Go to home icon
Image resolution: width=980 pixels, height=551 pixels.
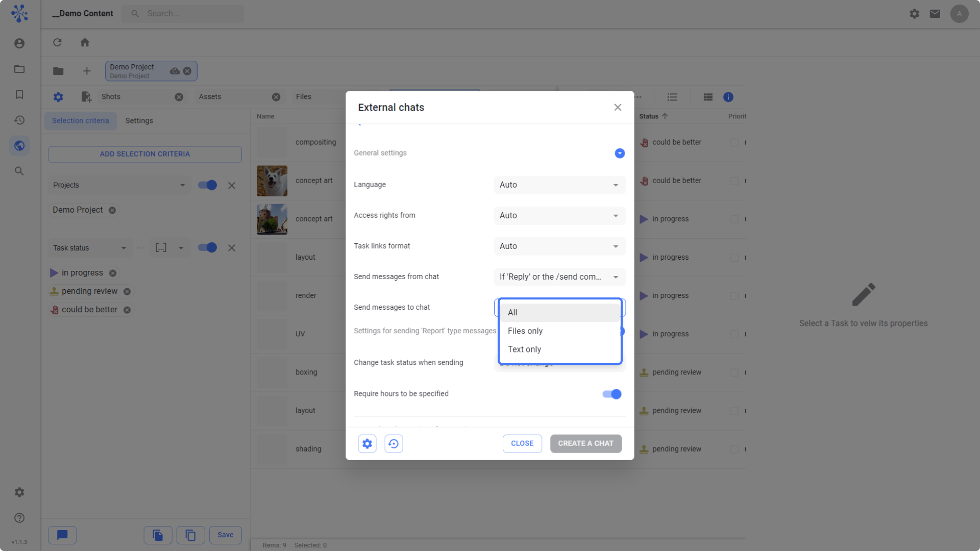[85, 42]
